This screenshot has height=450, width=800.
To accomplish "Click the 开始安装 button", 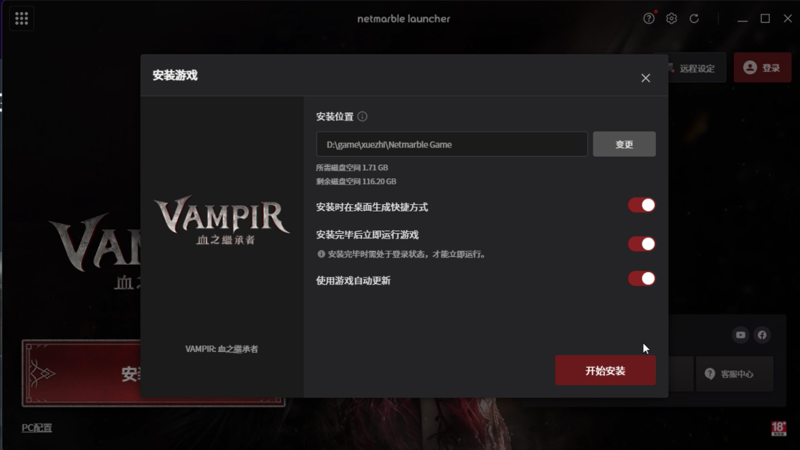I will pyautogui.click(x=605, y=371).
